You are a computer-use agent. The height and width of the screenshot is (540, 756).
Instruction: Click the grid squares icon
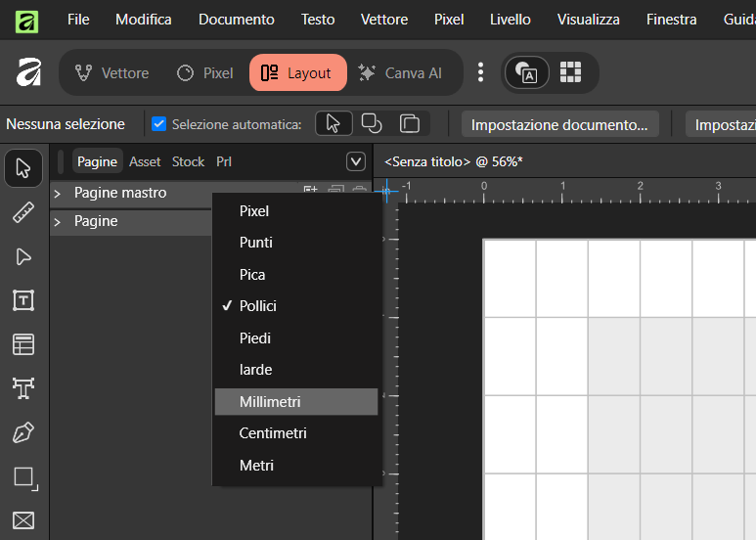(x=570, y=72)
